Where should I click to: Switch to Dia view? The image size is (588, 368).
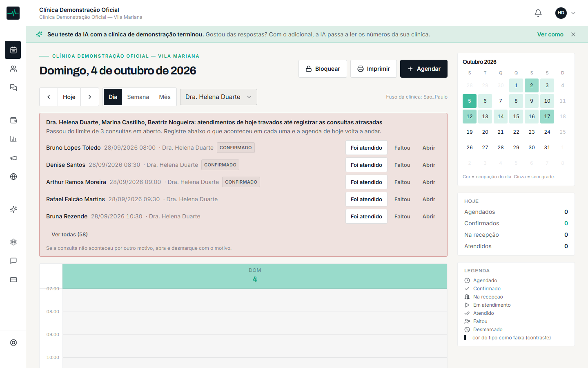[113, 97]
